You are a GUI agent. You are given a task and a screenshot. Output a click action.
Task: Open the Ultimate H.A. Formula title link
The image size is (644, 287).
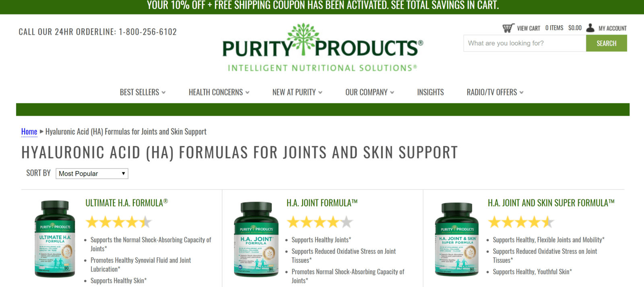pos(126,203)
